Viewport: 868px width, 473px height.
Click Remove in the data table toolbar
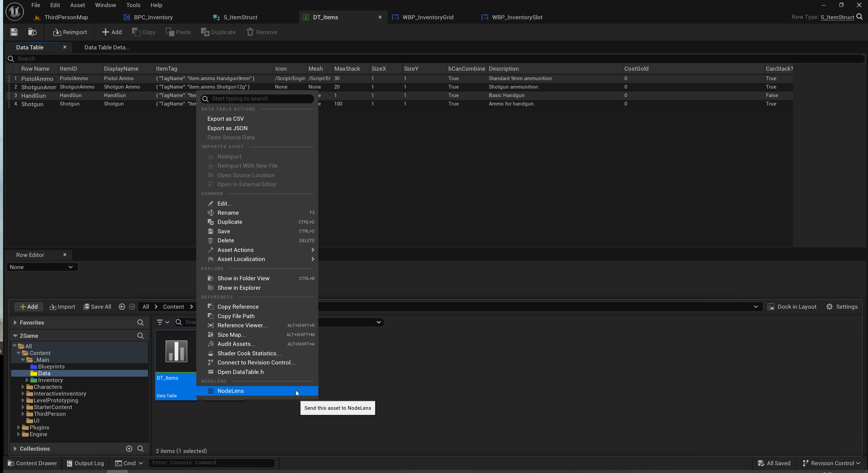click(x=262, y=32)
